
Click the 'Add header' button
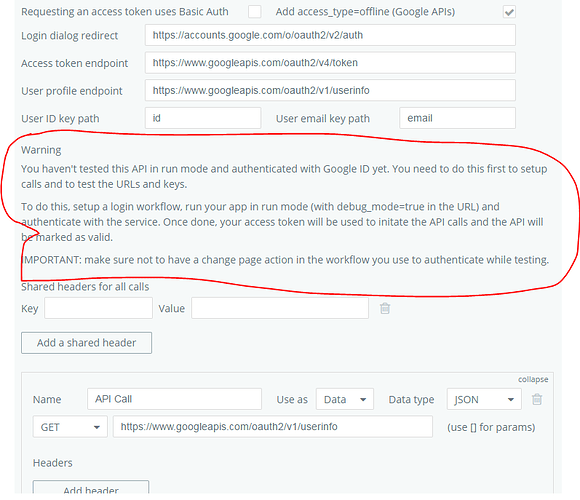[x=91, y=488]
